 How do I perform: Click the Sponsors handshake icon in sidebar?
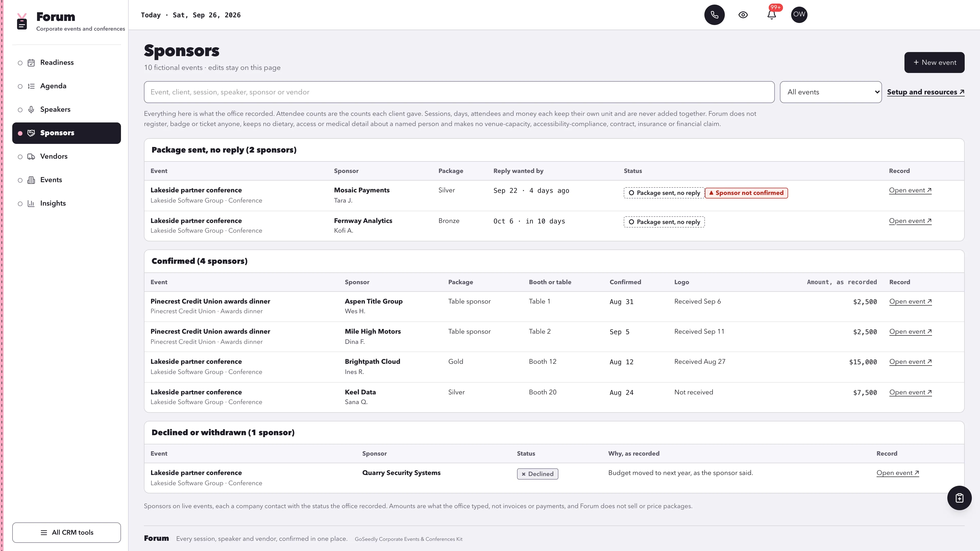coord(31,133)
